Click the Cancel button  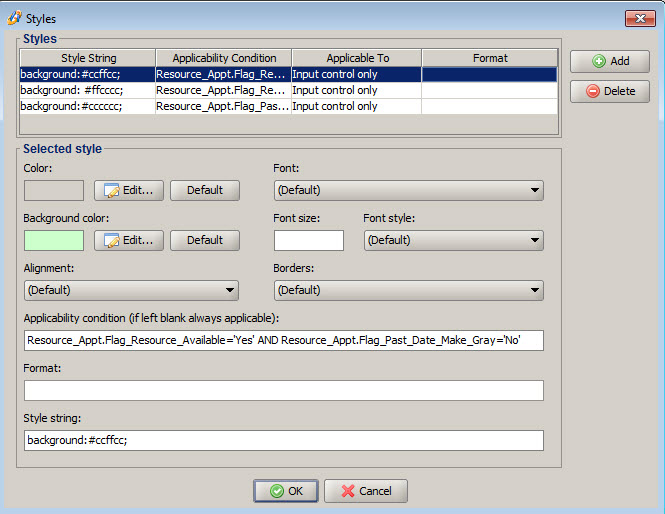coord(366,491)
